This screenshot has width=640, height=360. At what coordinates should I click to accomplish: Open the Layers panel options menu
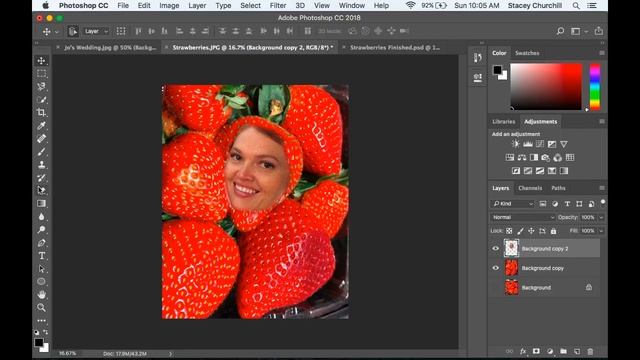[x=602, y=188]
